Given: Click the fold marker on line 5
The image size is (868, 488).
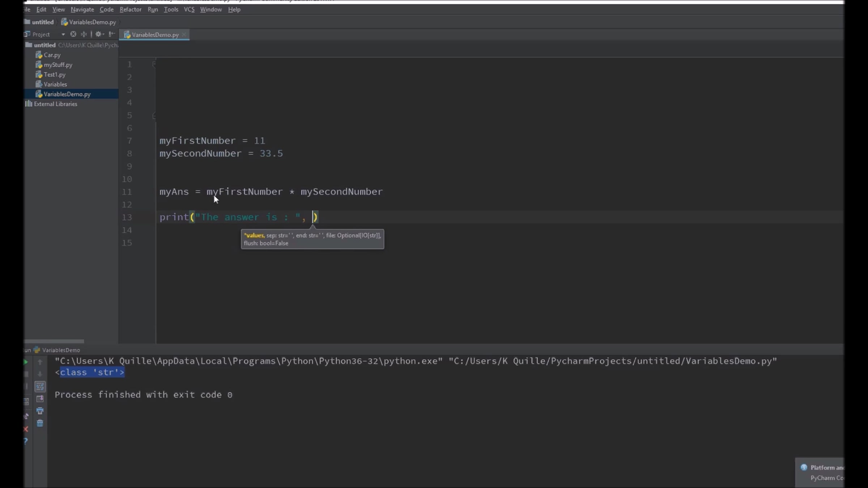Looking at the screenshot, I should [154, 116].
